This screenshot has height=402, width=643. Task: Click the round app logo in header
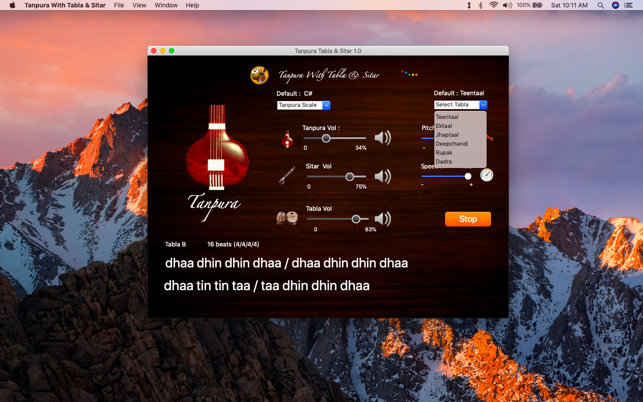[x=260, y=75]
